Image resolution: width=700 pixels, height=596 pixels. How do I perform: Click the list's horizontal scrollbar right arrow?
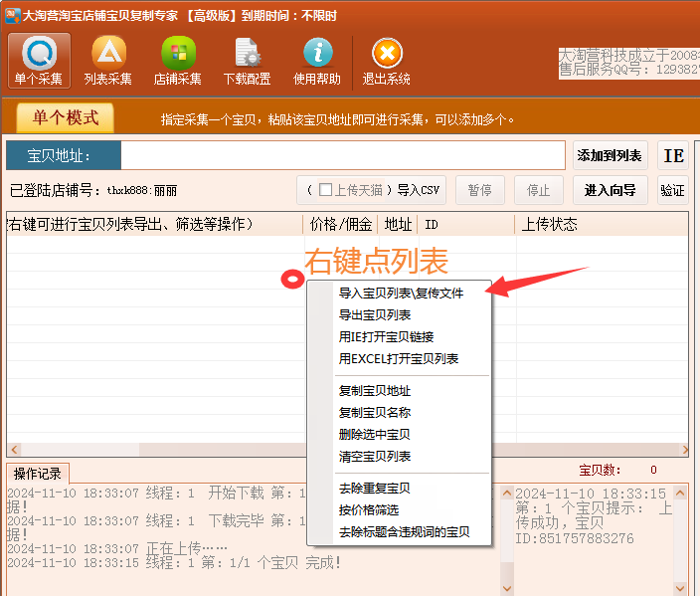(681, 450)
